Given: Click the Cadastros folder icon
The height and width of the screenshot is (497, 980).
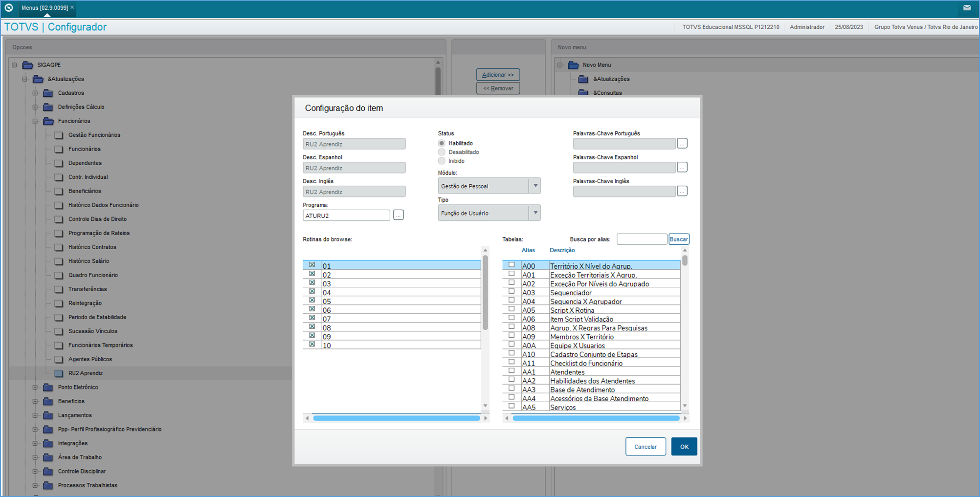Looking at the screenshot, I should (x=48, y=93).
